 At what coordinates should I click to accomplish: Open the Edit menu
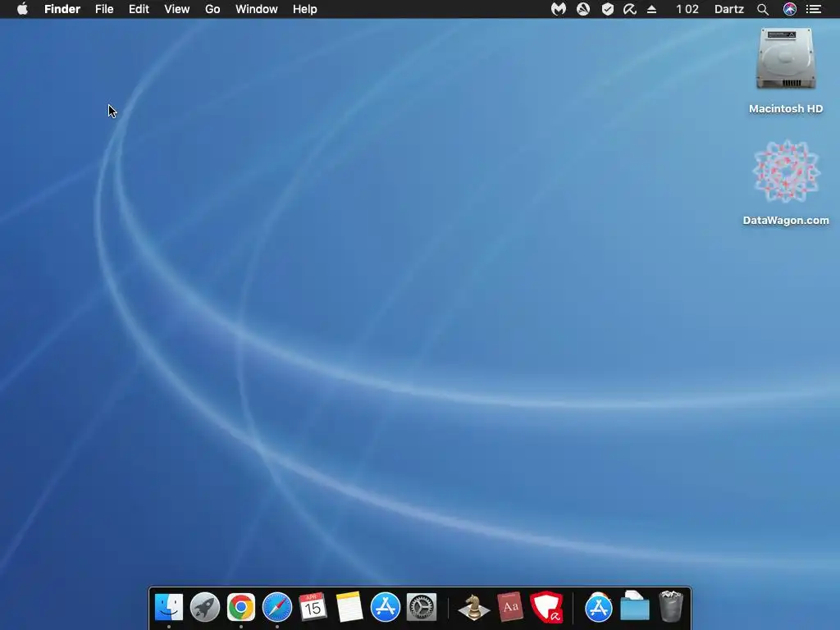tap(139, 9)
